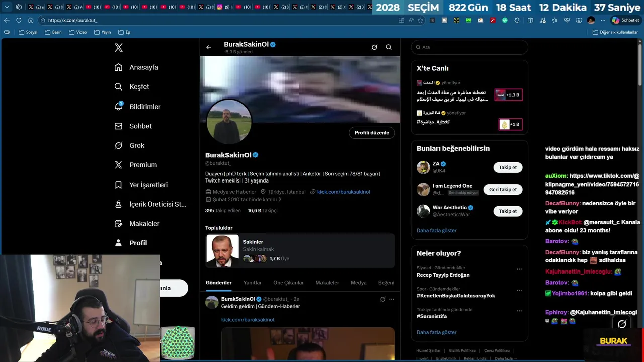Open the Basın bookmarks folder

click(53, 32)
